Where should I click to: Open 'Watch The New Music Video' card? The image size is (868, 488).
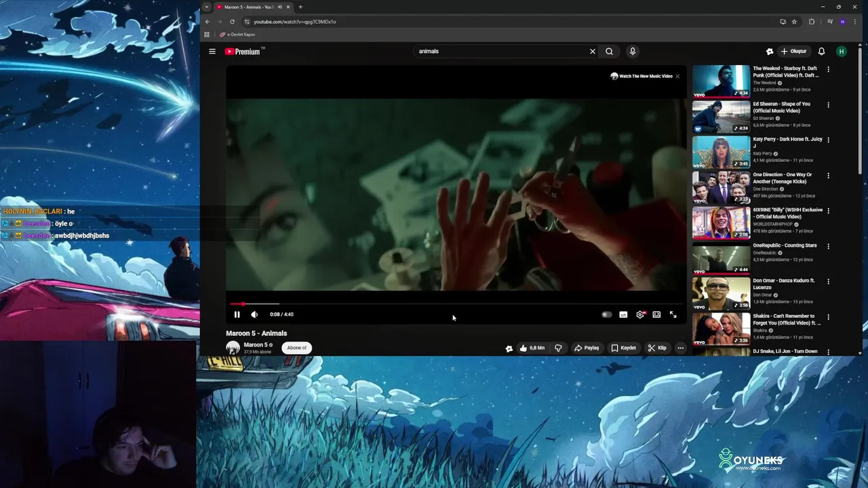[641, 77]
